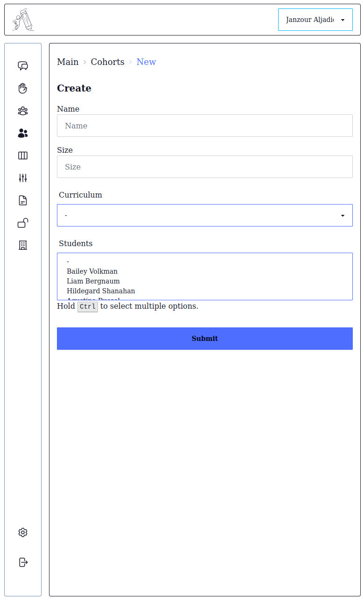Open the building sidebar icon
The height and width of the screenshot is (602, 364).
23,245
